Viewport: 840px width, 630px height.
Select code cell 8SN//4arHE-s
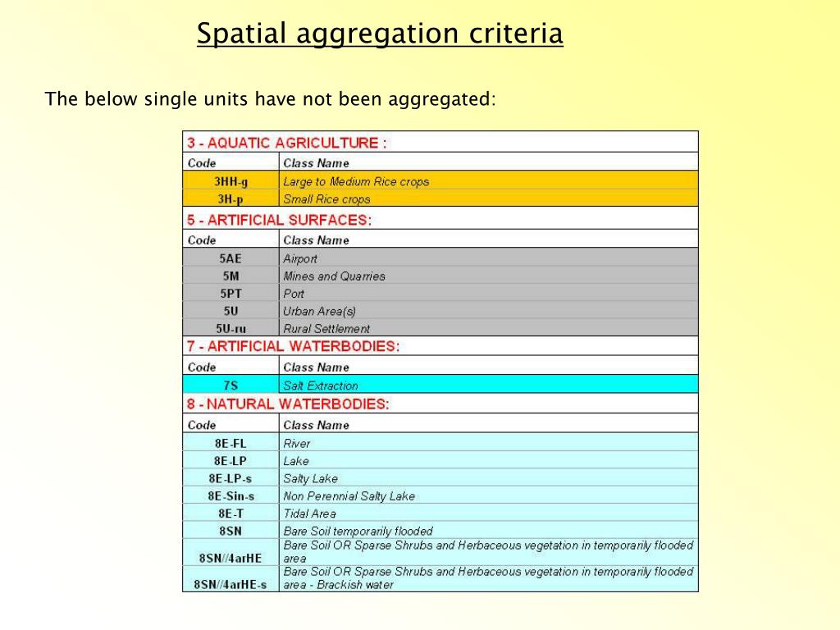point(231,578)
